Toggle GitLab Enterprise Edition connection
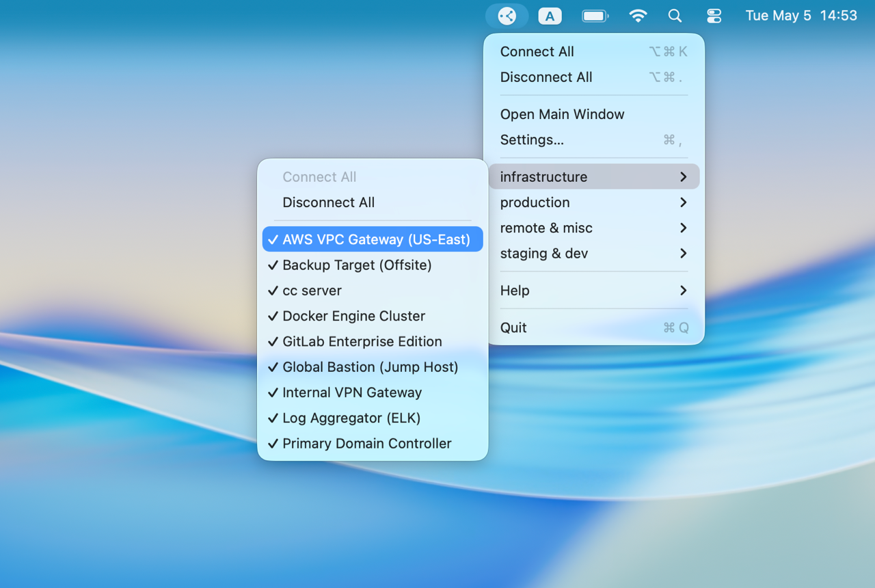Screen dimensions: 875x588 click(x=373, y=341)
